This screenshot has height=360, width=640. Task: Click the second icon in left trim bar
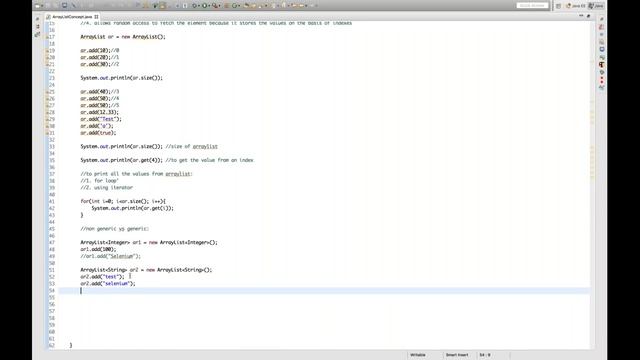[38, 27]
